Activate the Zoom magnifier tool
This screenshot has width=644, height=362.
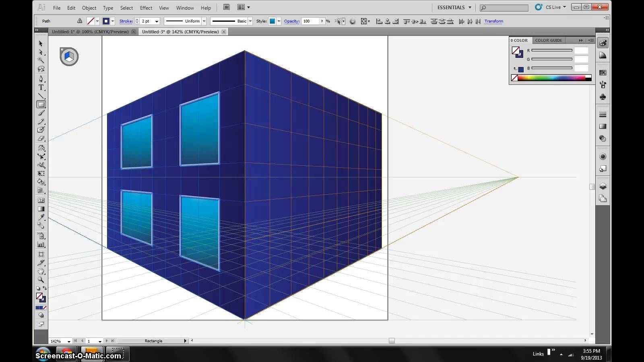(x=41, y=280)
